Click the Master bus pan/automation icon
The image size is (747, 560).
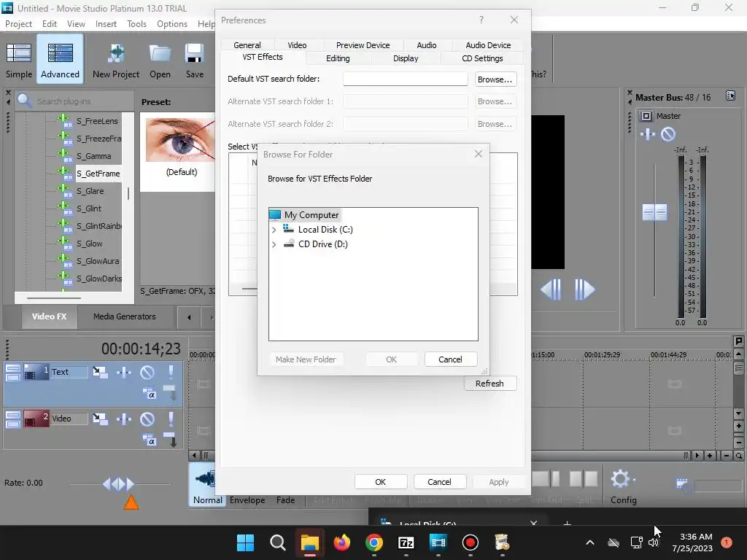648,134
